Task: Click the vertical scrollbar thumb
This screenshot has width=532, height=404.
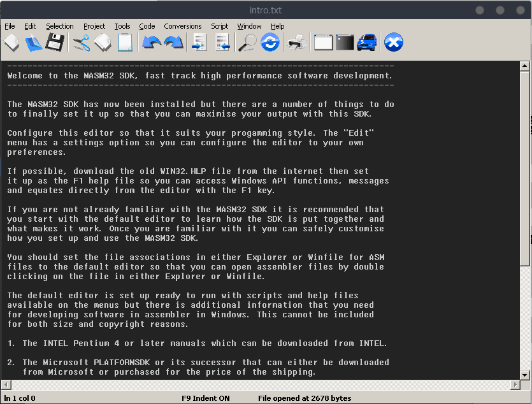Action: click(524, 168)
